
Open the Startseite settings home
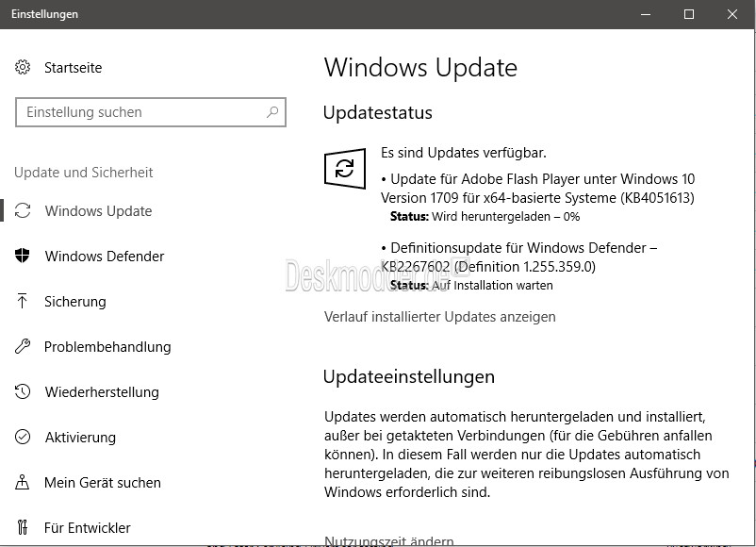pos(73,68)
